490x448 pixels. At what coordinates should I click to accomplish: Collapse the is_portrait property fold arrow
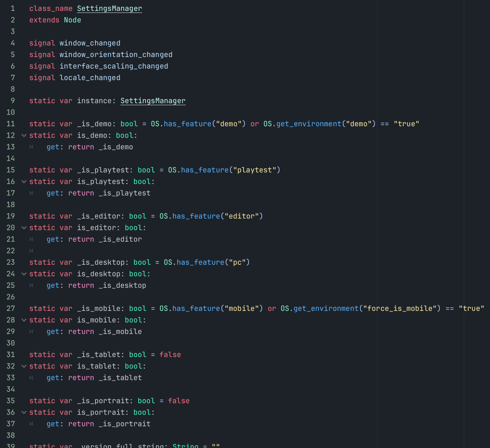coord(24,412)
